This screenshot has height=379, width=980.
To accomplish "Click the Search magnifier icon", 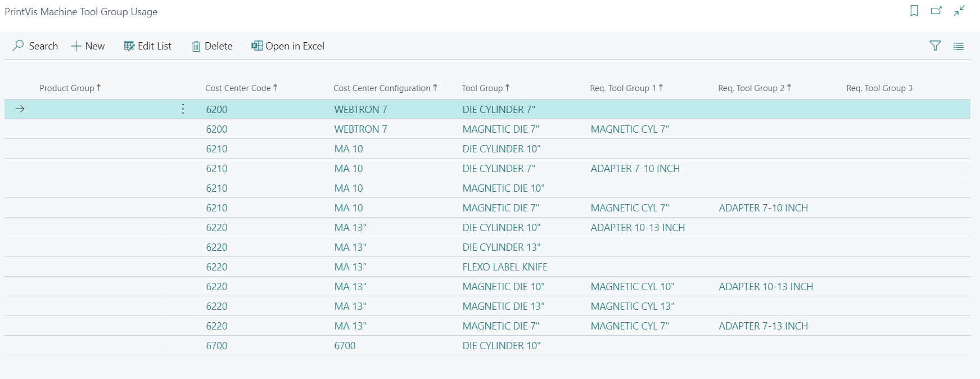I will [19, 46].
